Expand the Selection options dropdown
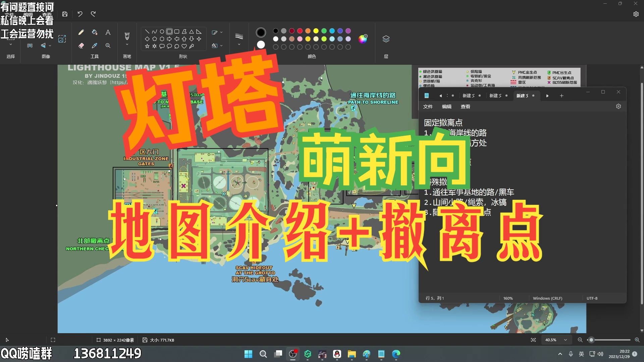This screenshot has height=362, width=644. tap(11, 44)
